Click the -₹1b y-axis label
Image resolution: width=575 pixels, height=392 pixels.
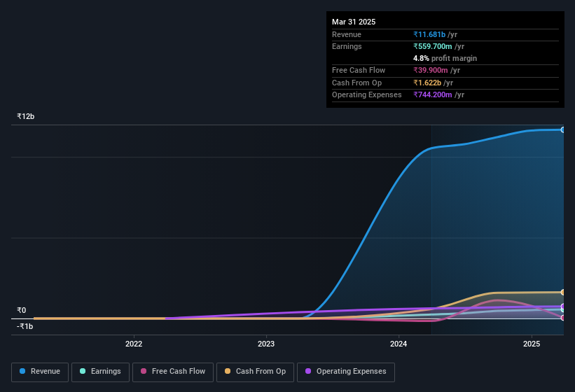tap(25, 326)
